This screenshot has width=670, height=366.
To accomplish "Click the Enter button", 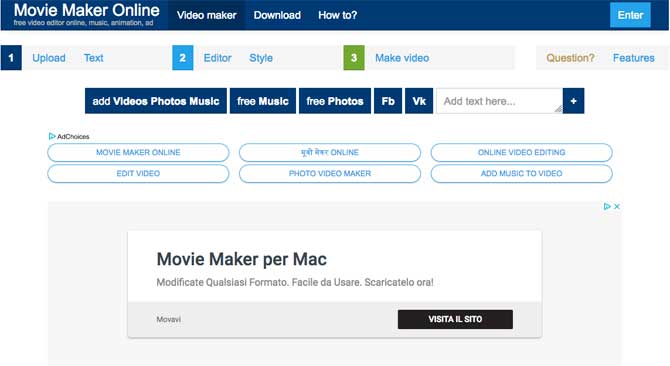I will [x=630, y=15].
